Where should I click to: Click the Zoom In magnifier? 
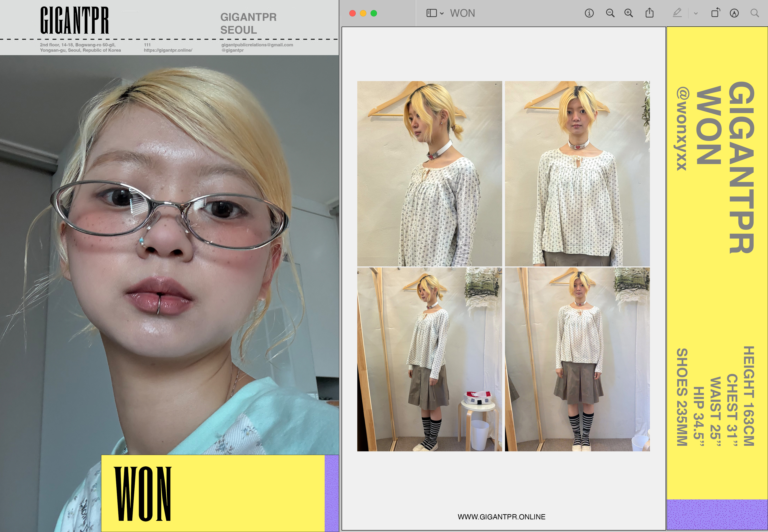[x=628, y=13]
